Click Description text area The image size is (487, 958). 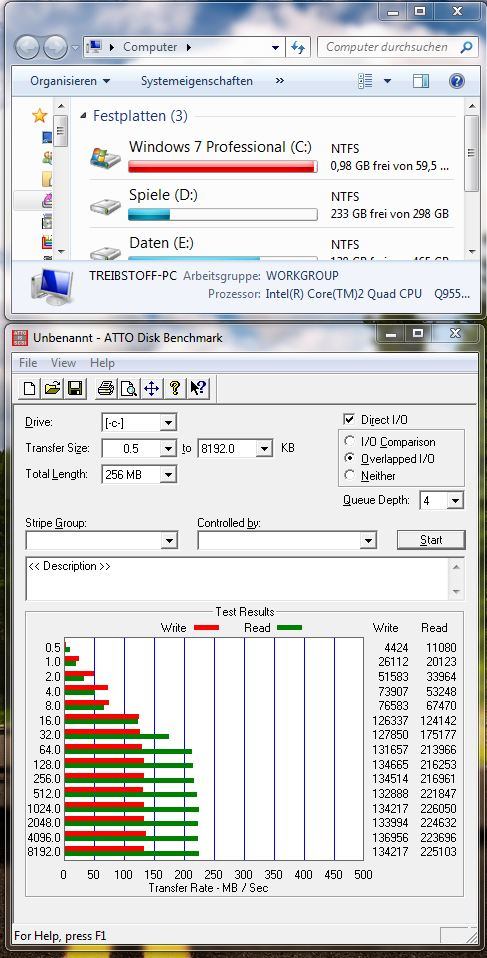[237, 578]
